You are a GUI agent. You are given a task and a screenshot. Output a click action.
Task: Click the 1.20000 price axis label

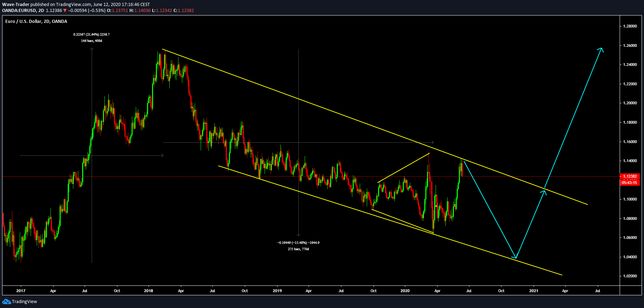pos(630,103)
